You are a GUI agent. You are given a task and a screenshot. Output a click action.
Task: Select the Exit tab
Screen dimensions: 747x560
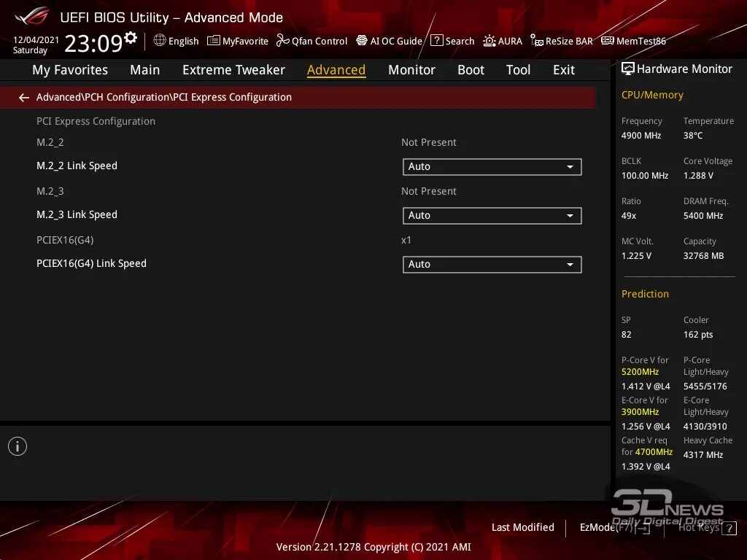(564, 70)
